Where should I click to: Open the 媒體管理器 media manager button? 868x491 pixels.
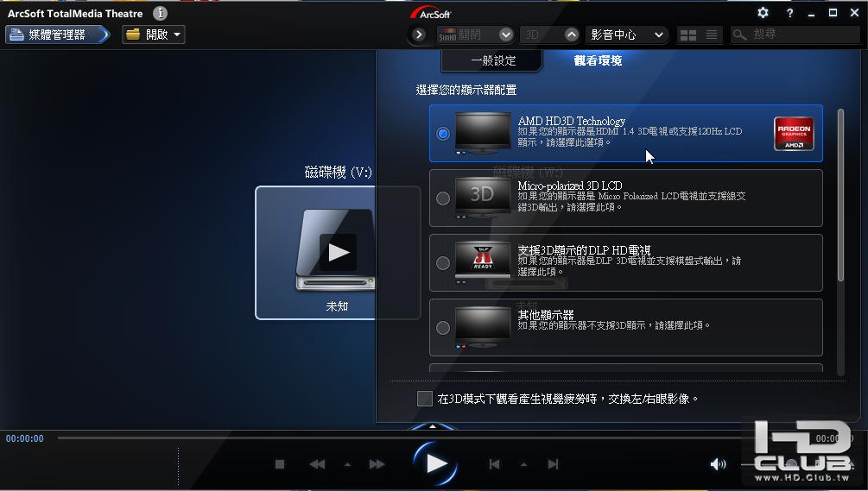(58, 35)
